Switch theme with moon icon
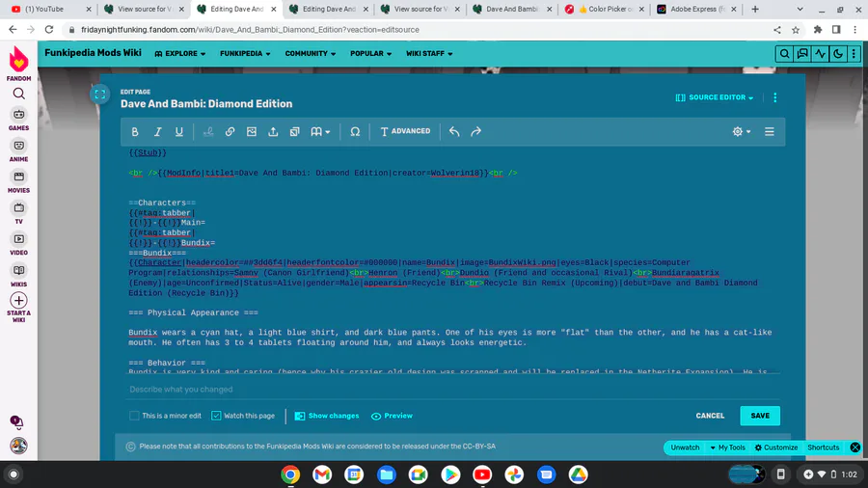The width and height of the screenshot is (868, 488). (837, 54)
